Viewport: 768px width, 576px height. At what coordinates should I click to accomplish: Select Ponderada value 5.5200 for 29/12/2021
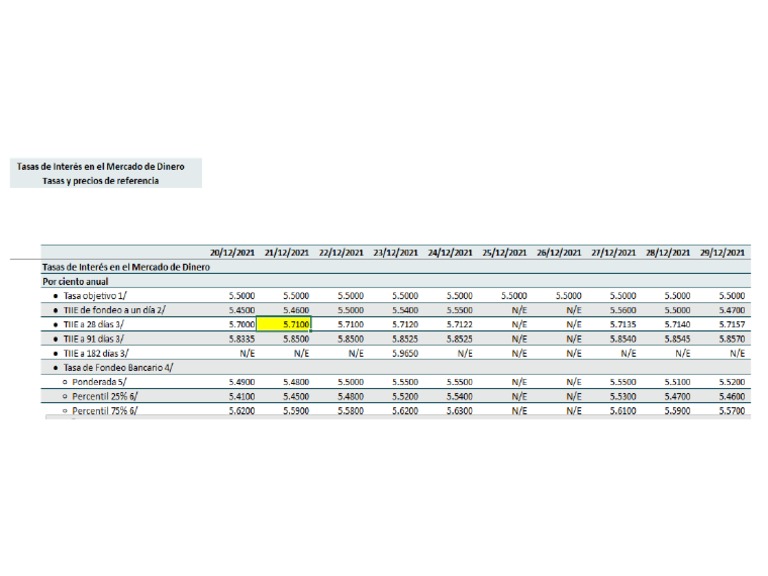pyautogui.click(x=732, y=382)
